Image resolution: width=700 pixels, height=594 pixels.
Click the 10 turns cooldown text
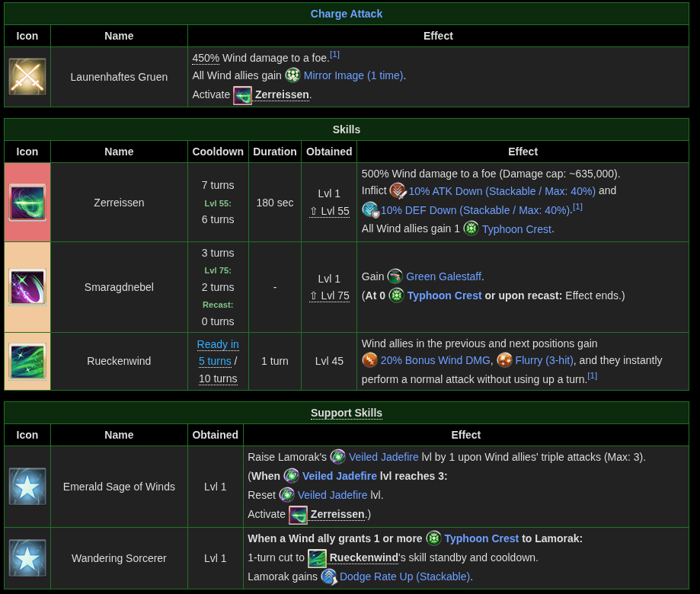coord(218,378)
